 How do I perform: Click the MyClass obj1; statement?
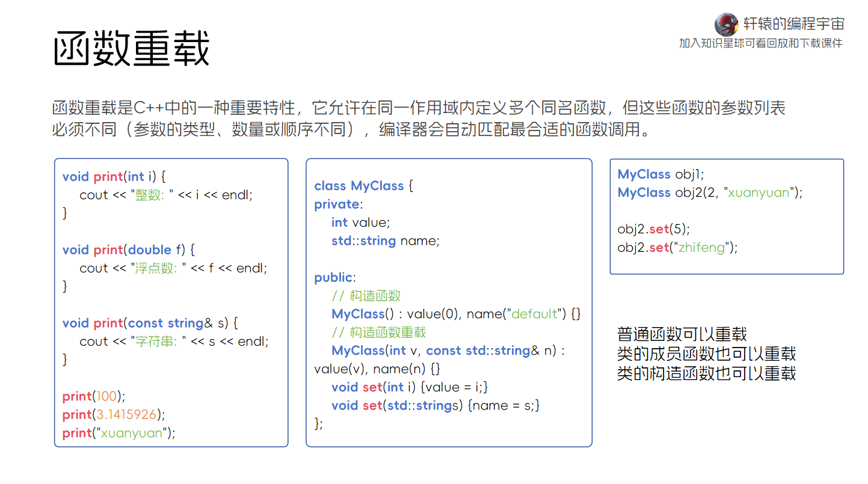tap(660, 174)
